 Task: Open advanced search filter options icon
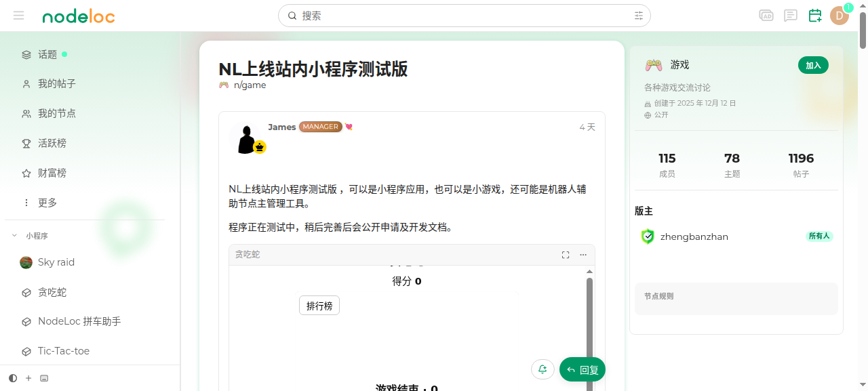639,16
